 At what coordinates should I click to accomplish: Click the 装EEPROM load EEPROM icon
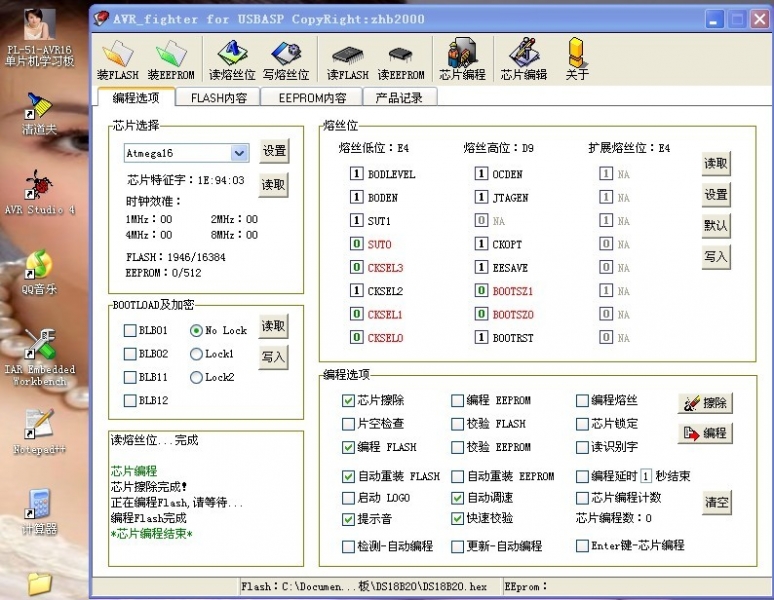point(171,60)
